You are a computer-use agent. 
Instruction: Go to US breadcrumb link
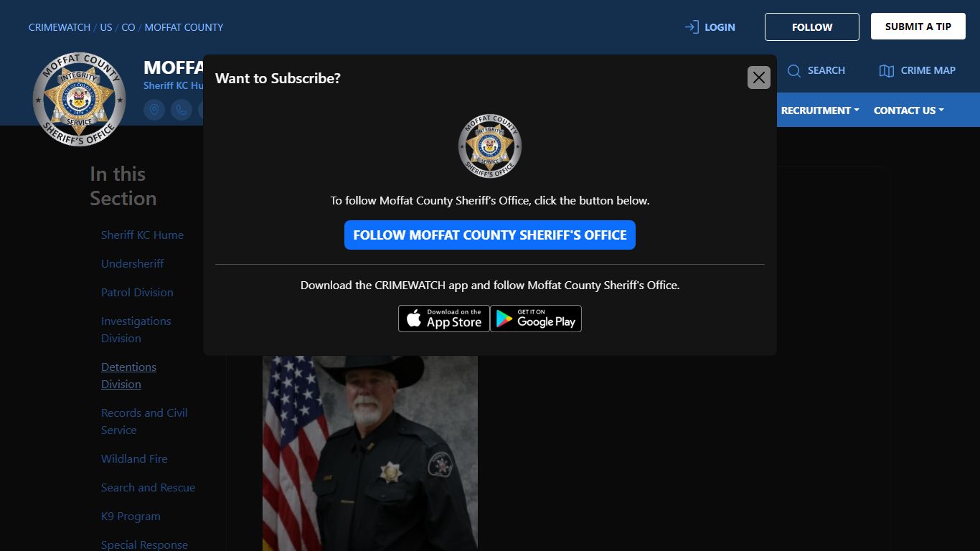coord(106,27)
